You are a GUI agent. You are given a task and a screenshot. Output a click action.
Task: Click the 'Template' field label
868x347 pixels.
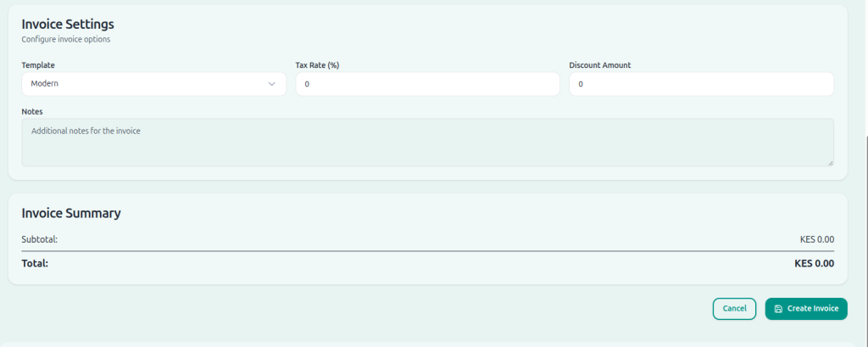pos(38,64)
